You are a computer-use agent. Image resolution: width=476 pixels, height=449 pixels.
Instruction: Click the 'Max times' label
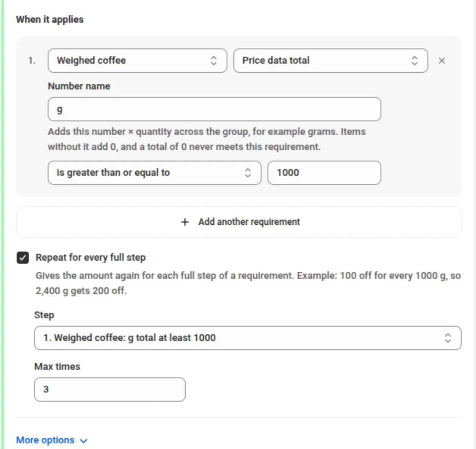(x=57, y=366)
